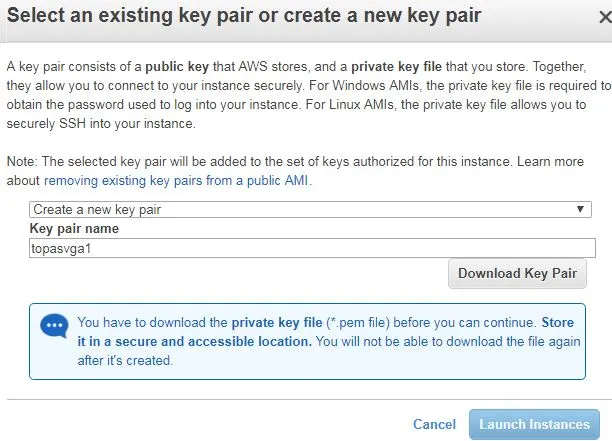The height and width of the screenshot is (441, 612).
Task: Click the 'Note: The selected key pair' text
Action: [x=88, y=162]
